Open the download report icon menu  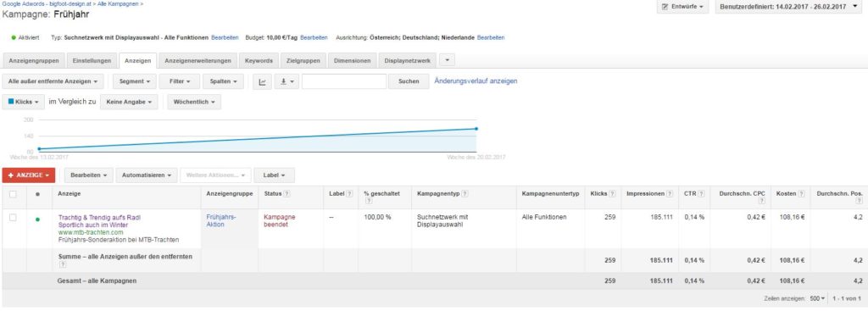coord(287,81)
